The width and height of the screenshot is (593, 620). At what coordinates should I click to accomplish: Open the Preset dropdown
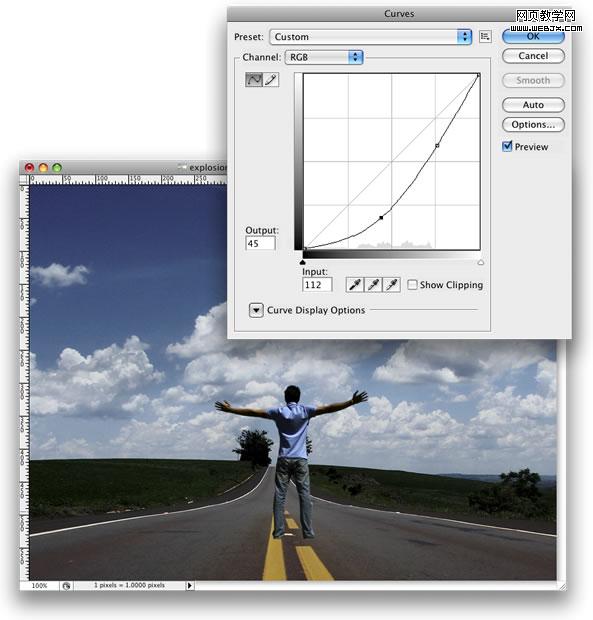(x=370, y=37)
